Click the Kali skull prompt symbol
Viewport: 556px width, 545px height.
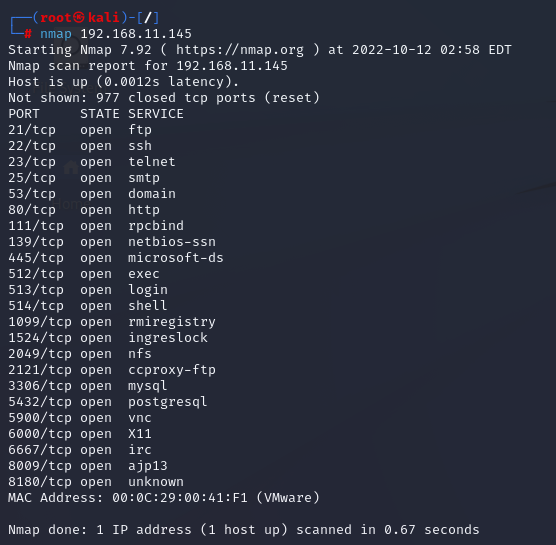pos(79,18)
